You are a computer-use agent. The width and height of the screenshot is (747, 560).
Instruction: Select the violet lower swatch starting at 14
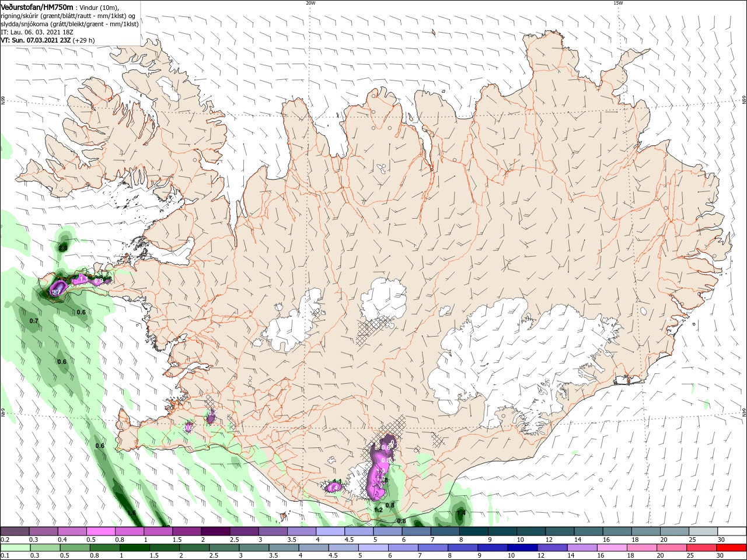[x=582, y=548]
